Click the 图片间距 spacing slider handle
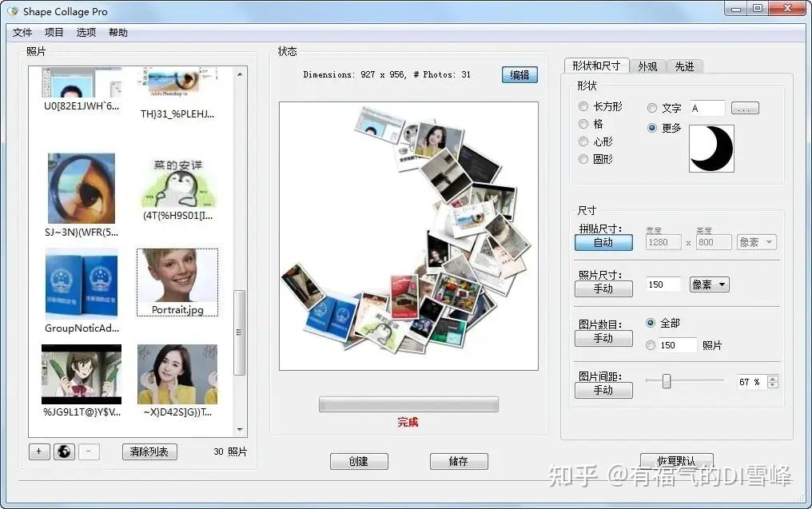812x509 pixels. (x=667, y=381)
